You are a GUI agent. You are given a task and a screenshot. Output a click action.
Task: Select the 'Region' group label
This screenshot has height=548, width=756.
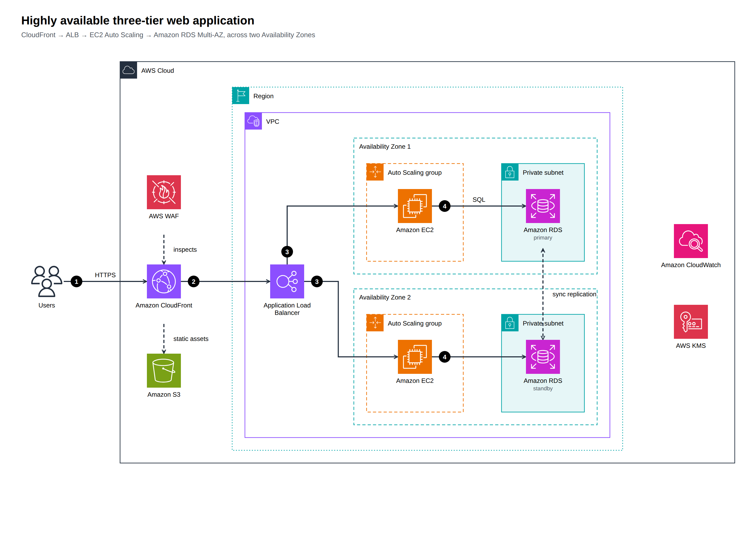tap(263, 96)
